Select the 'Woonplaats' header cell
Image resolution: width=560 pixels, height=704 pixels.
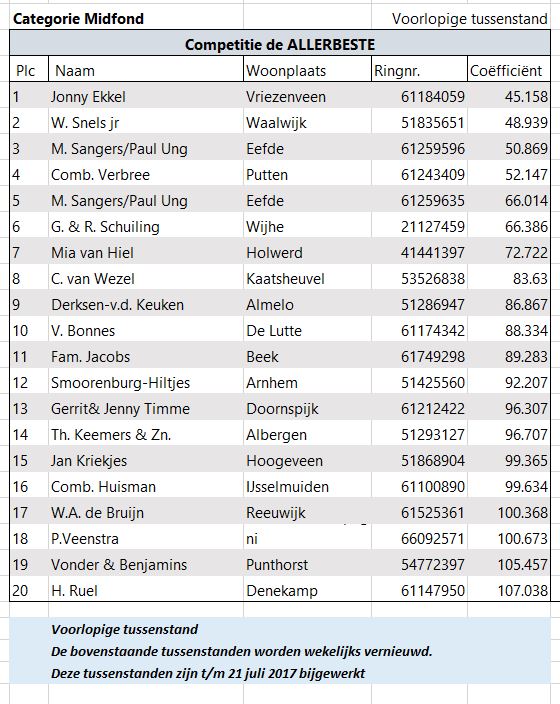(307, 70)
